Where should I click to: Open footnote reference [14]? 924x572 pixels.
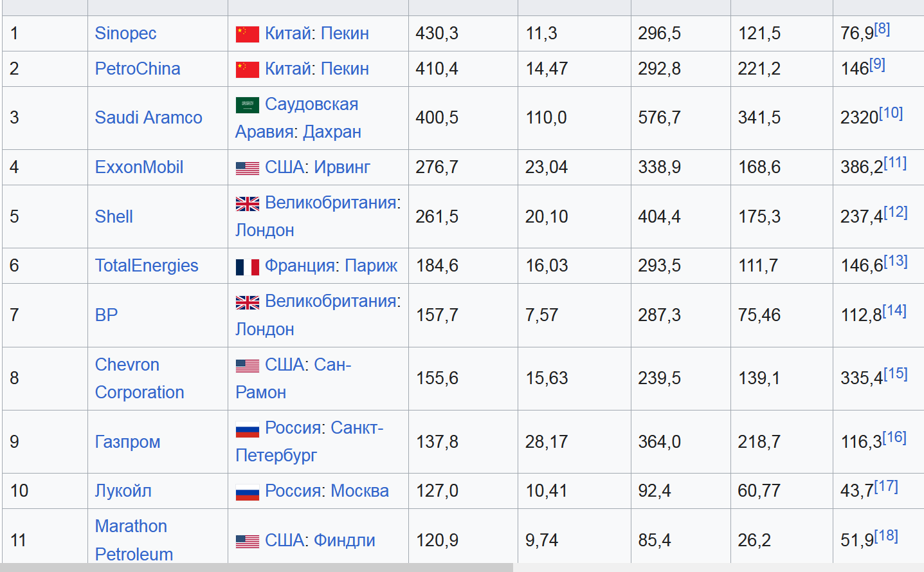pyautogui.click(x=894, y=311)
